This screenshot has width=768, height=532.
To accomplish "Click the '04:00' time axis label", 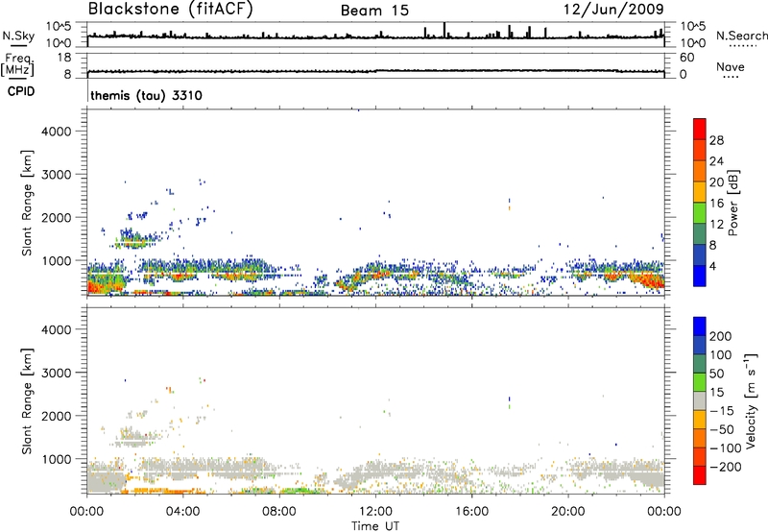I will pos(183,512).
